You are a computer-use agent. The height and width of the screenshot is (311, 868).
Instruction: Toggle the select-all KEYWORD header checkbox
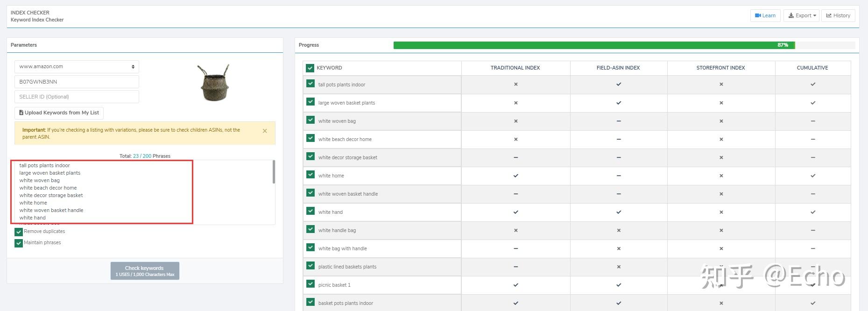pyautogui.click(x=310, y=68)
